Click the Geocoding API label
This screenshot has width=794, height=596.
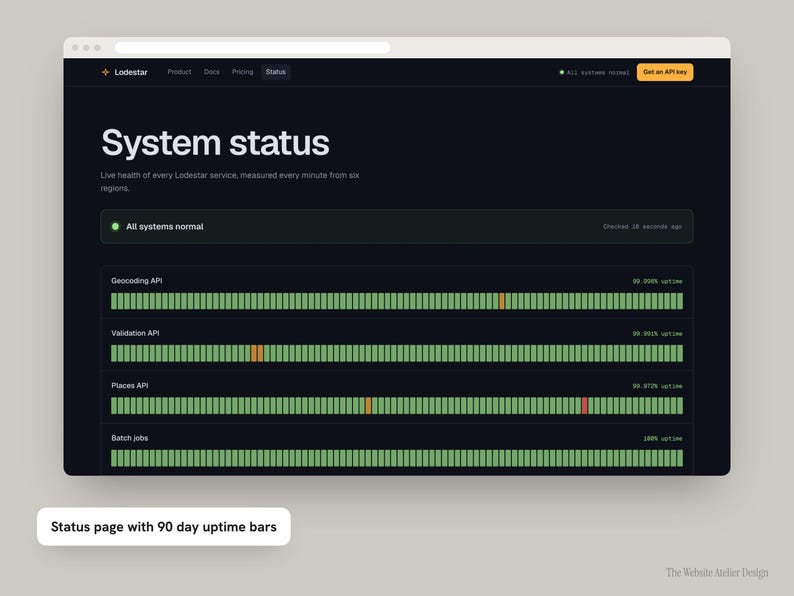[x=137, y=281]
